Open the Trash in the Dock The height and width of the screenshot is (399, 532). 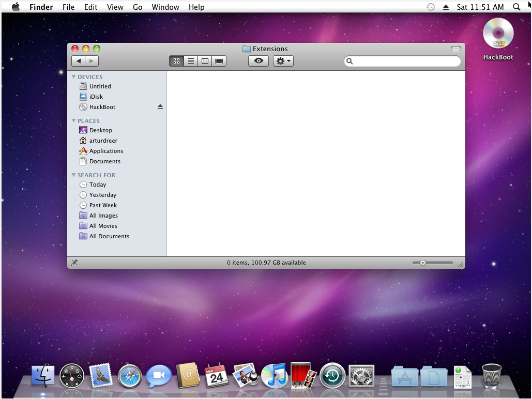point(491,376)
